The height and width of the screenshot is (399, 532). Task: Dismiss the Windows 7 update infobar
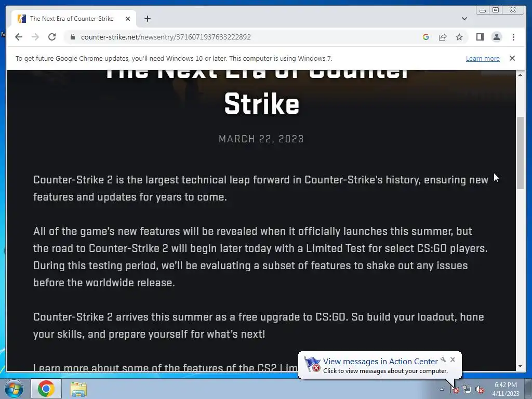coord(512,58)
